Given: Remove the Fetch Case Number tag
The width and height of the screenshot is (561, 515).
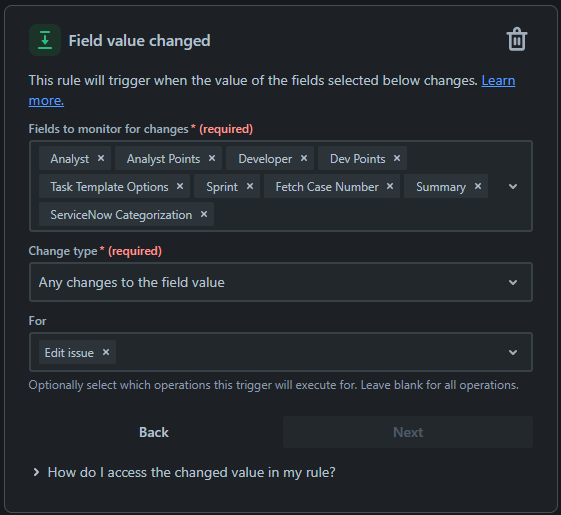Looking at the screenshot, I should point(390,186).
